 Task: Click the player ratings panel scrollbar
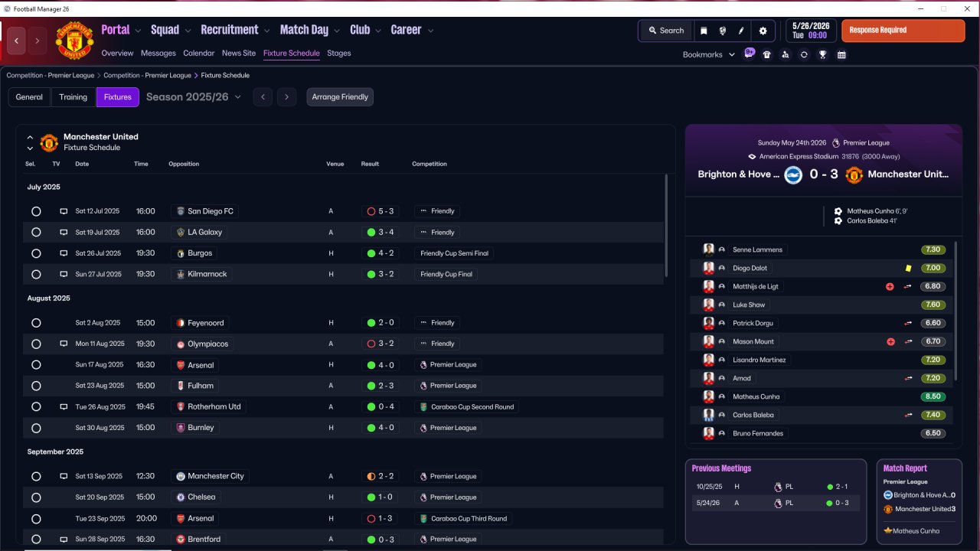click(955, 310)
